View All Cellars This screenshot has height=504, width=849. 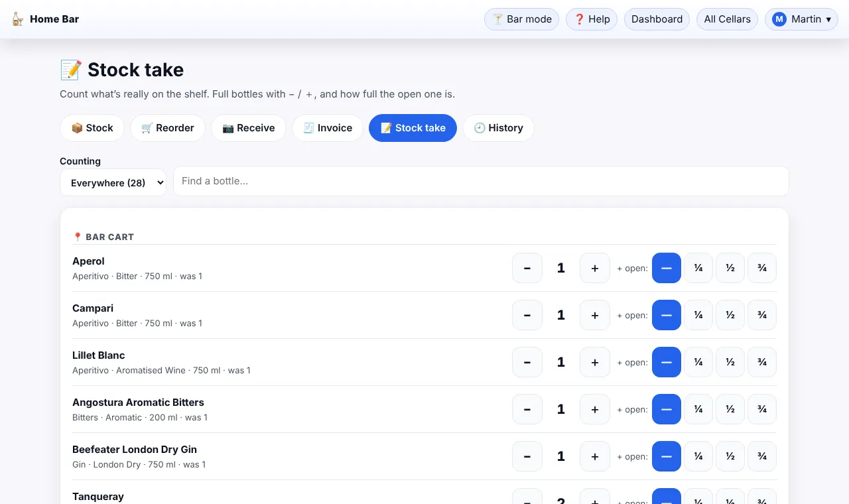point(727,19)
